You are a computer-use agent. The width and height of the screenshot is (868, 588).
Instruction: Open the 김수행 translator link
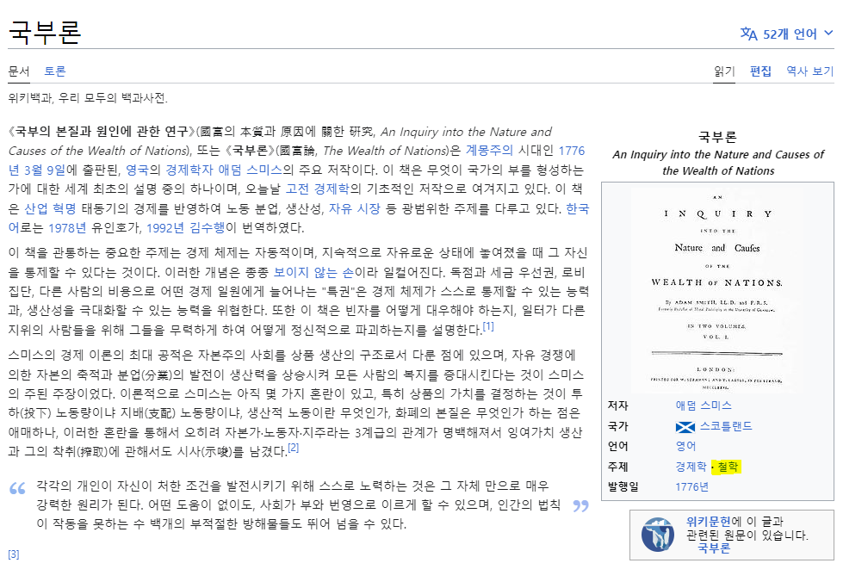(207, 228)
